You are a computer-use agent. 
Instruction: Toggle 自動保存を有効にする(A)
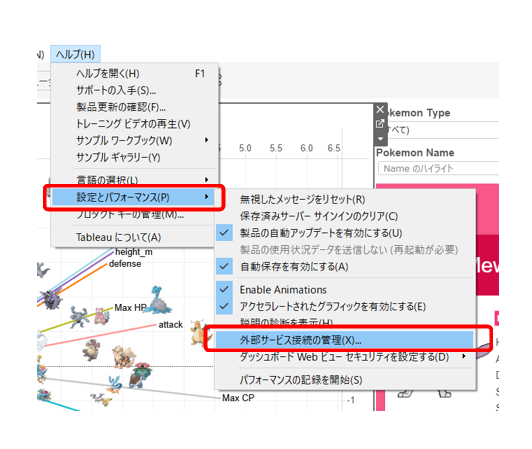click(x=345, y=266)
